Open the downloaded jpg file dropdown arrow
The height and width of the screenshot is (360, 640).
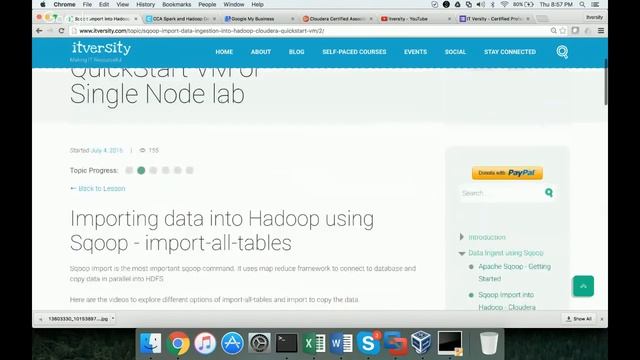(113, 318)
